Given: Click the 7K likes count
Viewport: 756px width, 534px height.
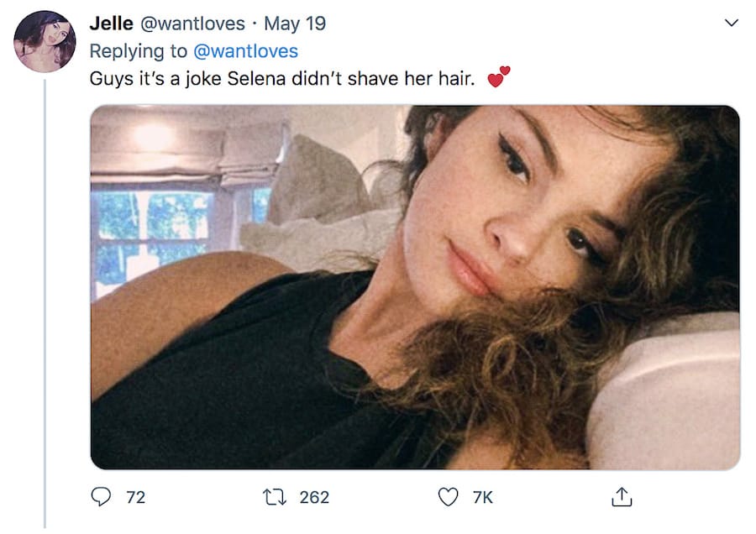Looking at the screenshot, I should [482, 497].
